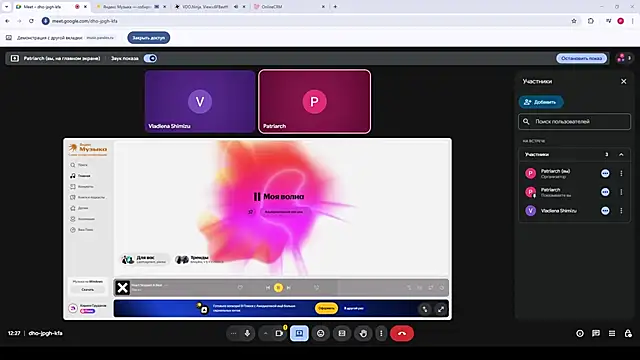Image resolution: width=640 pixels, height=360 pixels.
Task: Select the Patriarch video tile
Action: [x=315, y=101]
